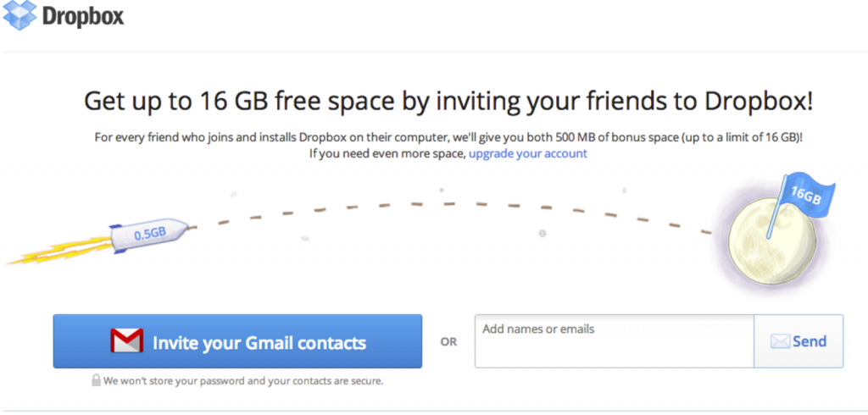Click the OR separator text

coord(448,342)
